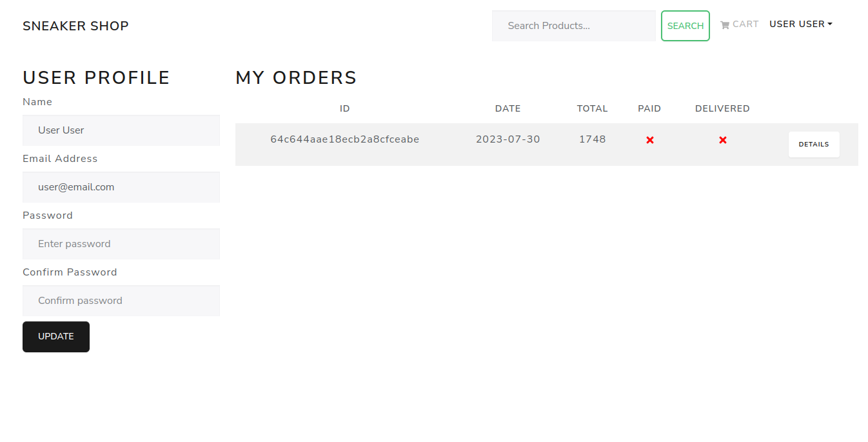Open order DETAILS for order 64c644aae18ecb2a8cfceabe
This screenshot has width=868, height=442.
point(813,144)
